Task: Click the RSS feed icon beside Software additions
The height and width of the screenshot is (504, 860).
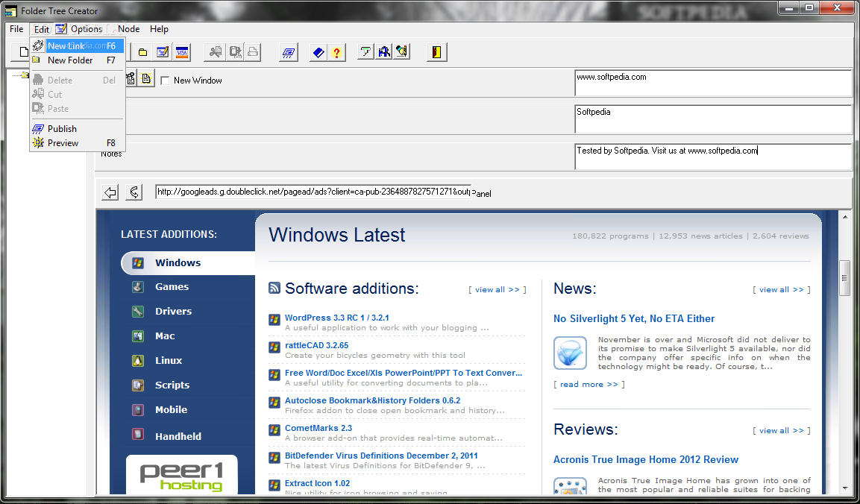Action: click(274, 289)
